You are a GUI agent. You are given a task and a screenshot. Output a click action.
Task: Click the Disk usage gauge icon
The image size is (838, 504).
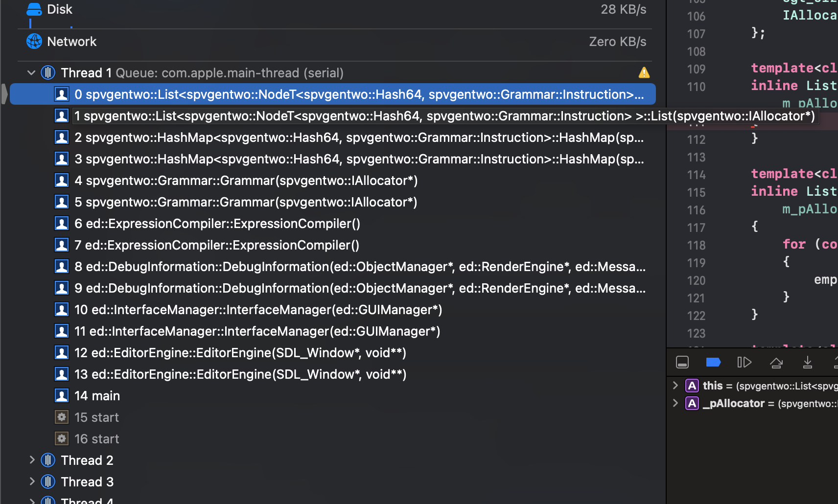(34, 8)
